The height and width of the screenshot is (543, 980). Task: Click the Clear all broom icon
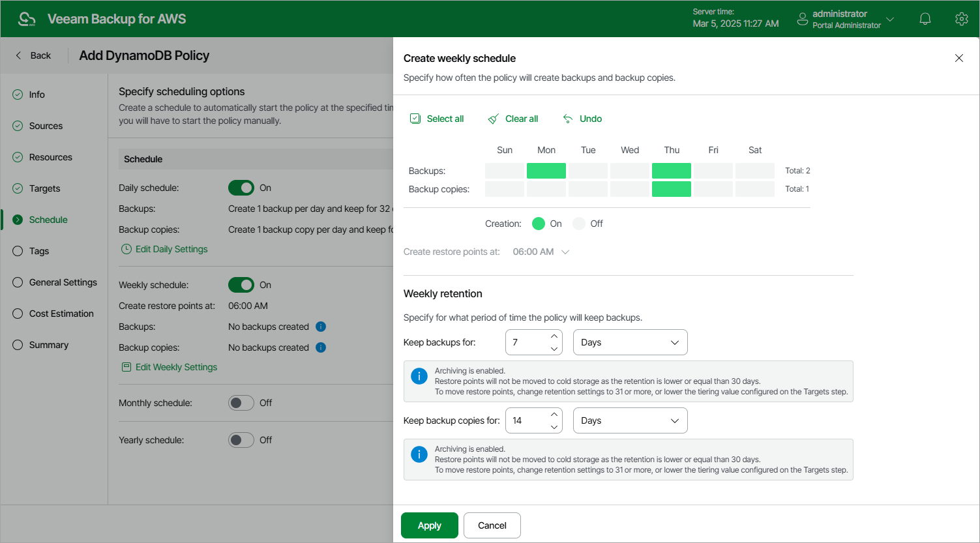494,119
